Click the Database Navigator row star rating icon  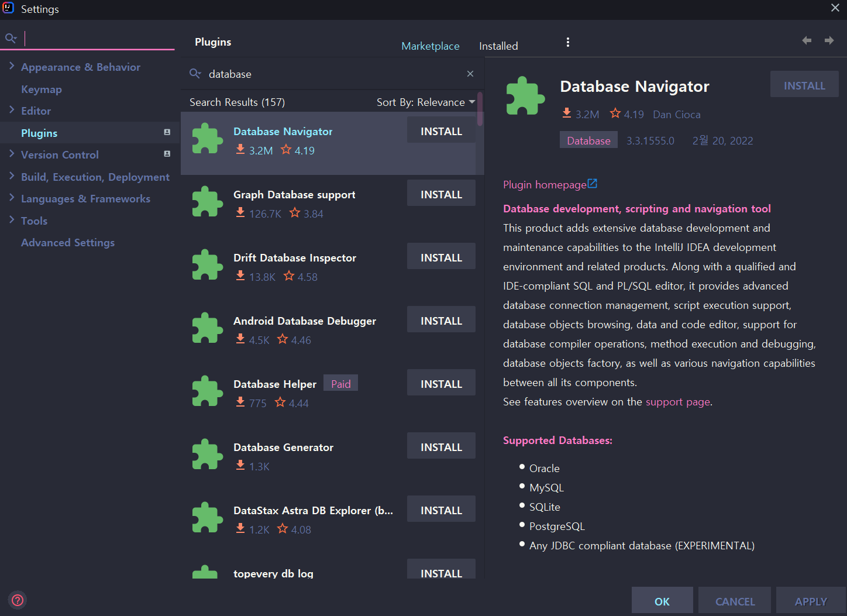[x=286, y=150]
